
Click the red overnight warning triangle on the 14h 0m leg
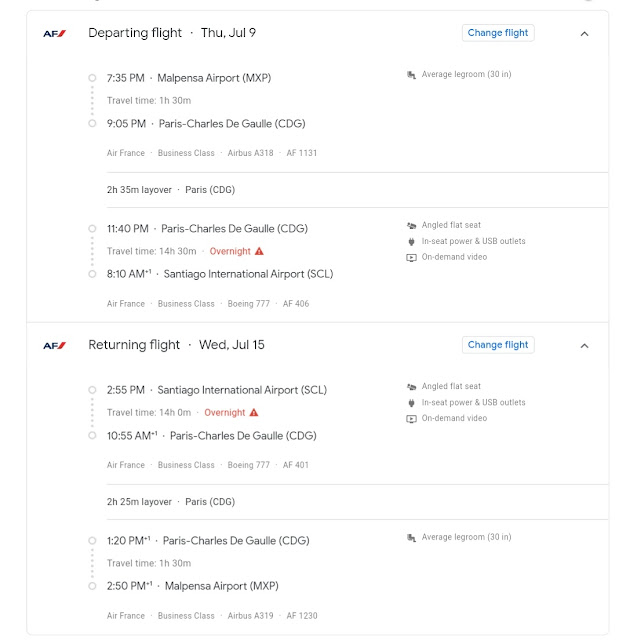pyautogui.click(x=254, y=412)
